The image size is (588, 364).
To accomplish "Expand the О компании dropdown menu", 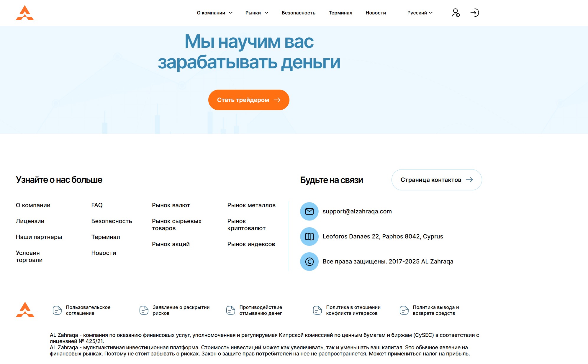I will [x=214, y=13].
